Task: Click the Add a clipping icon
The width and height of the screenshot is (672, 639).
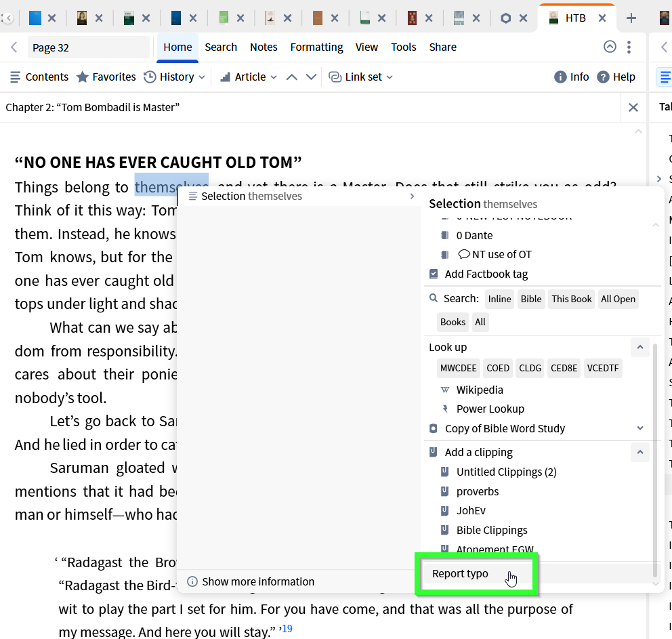Action: [x=434, y=452]
